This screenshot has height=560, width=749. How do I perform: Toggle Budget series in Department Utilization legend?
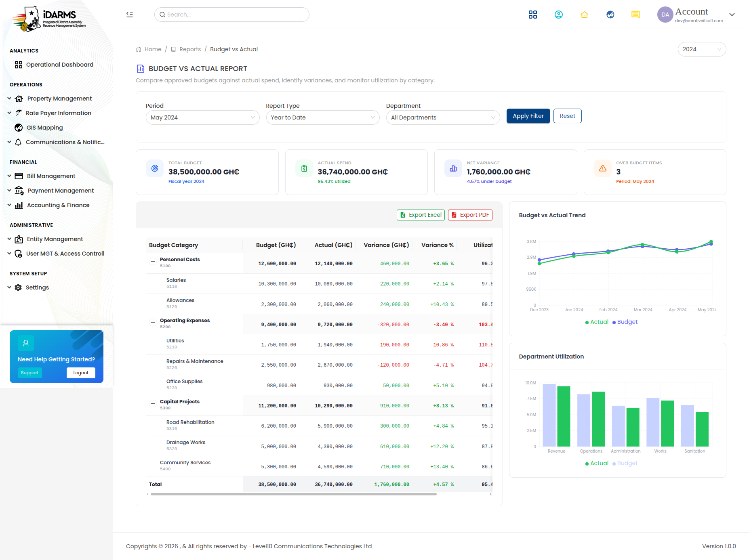[625, 463]
